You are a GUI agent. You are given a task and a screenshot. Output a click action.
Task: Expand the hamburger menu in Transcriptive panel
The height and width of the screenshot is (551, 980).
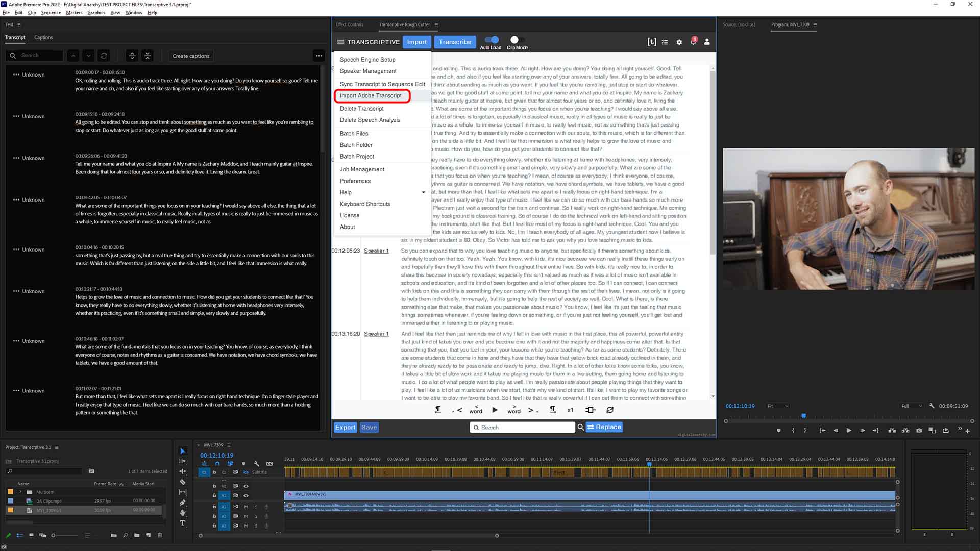point(340,41)
